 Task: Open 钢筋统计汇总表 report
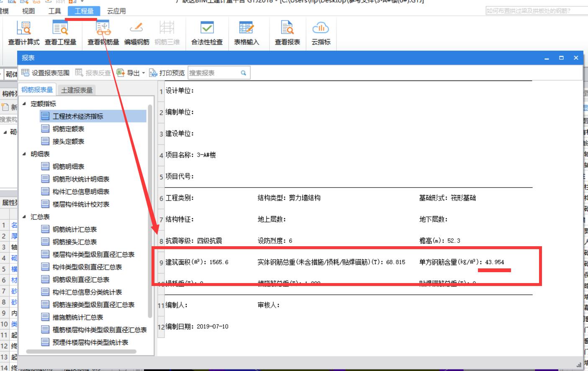tap(69, 229)
